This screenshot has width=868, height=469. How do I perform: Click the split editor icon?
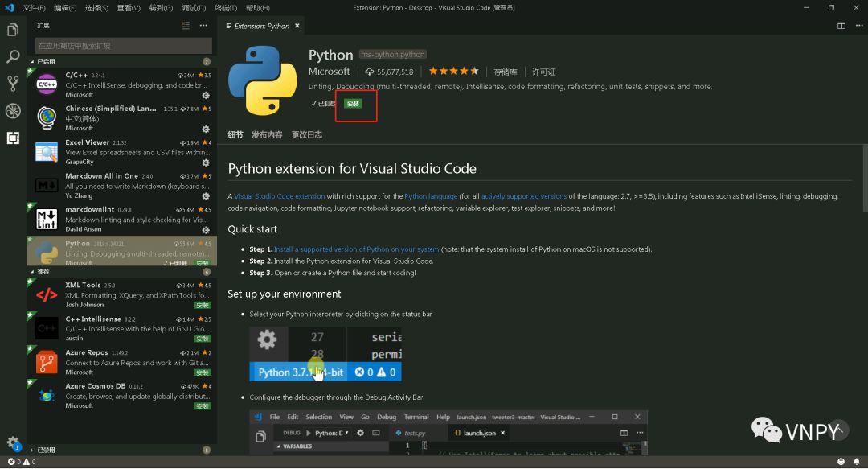point(841,26)
